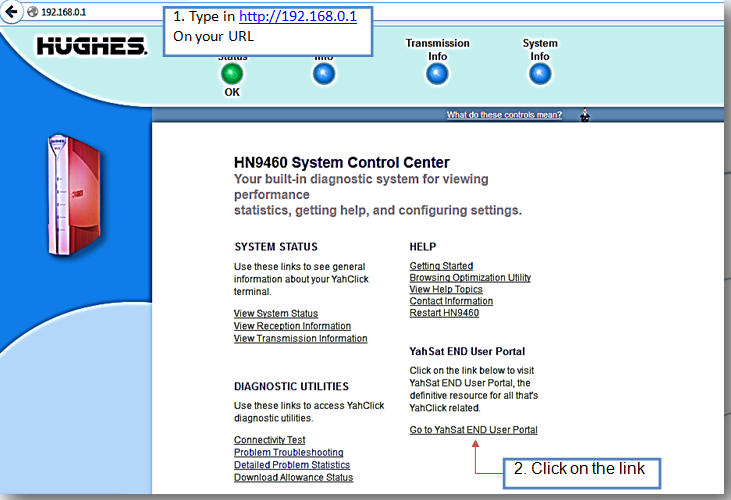731x500 pixels.
Task: Click the globe icon in address bar
Action: [x=33, y=12]
